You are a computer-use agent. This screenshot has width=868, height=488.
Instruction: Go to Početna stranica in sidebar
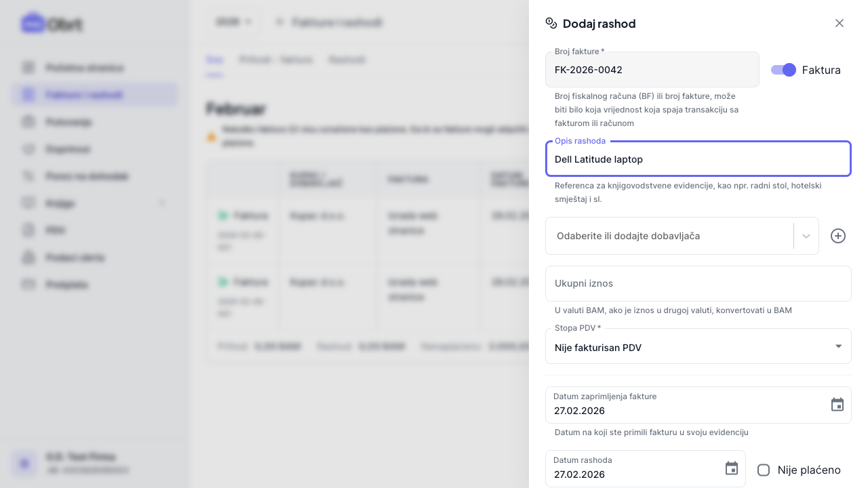[85, 68]
